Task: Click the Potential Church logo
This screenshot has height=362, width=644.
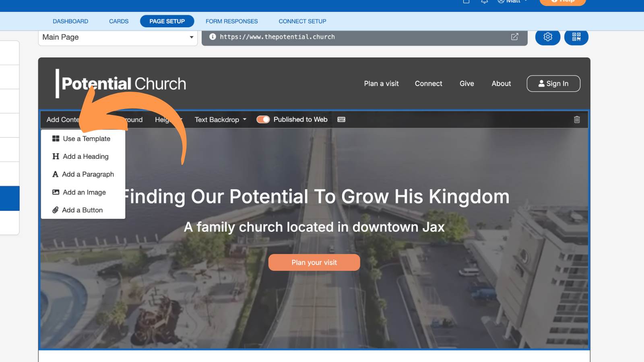Action: 121,84
